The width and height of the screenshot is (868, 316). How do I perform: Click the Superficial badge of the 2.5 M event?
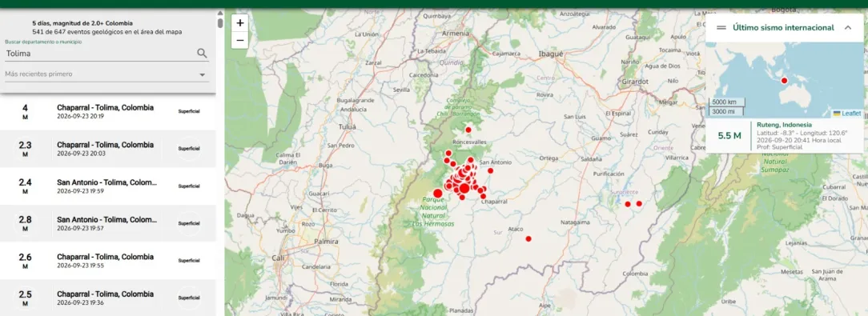coord(189,298)
